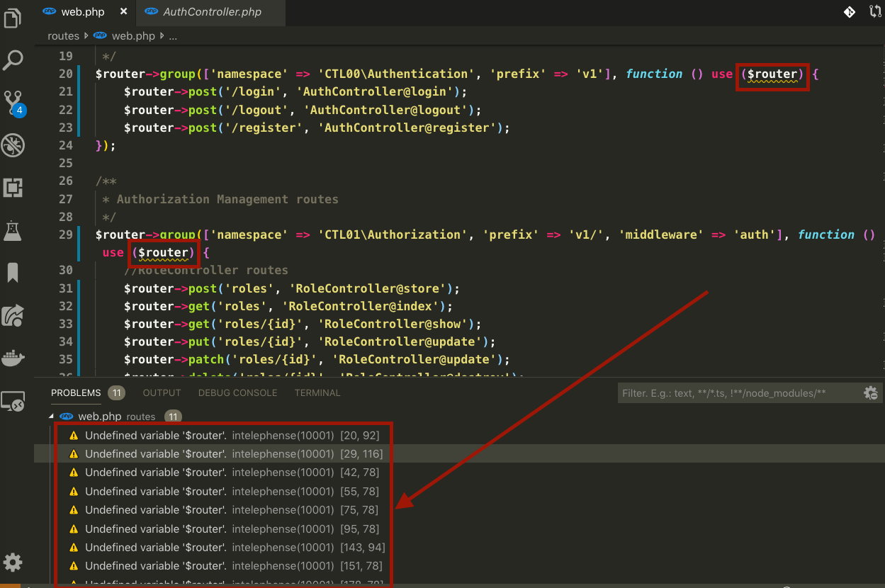Open the Docker extension icon
Screen dimensions: 885x588
point(13,358)
